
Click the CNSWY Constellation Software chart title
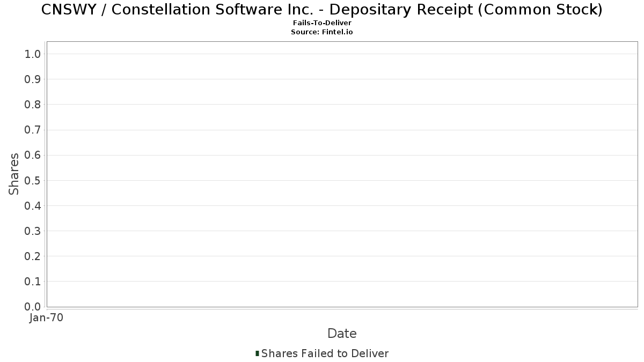(x=322, y=10)
